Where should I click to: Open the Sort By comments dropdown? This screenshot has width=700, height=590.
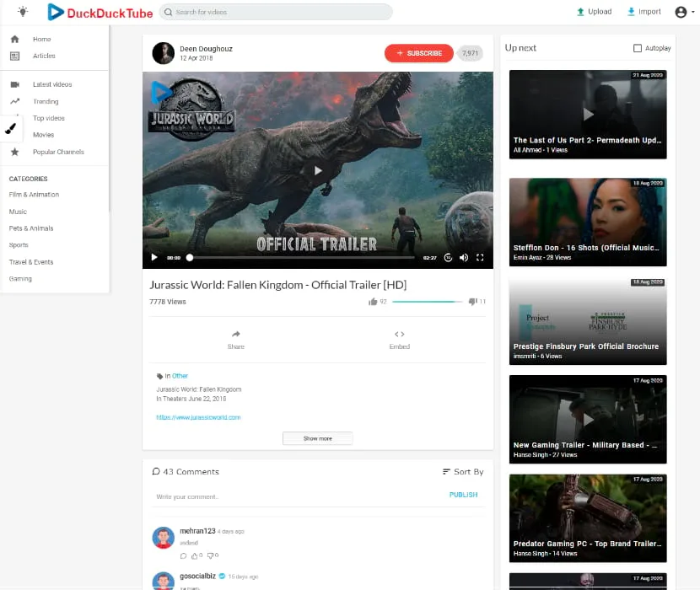(x=463, y=472)
